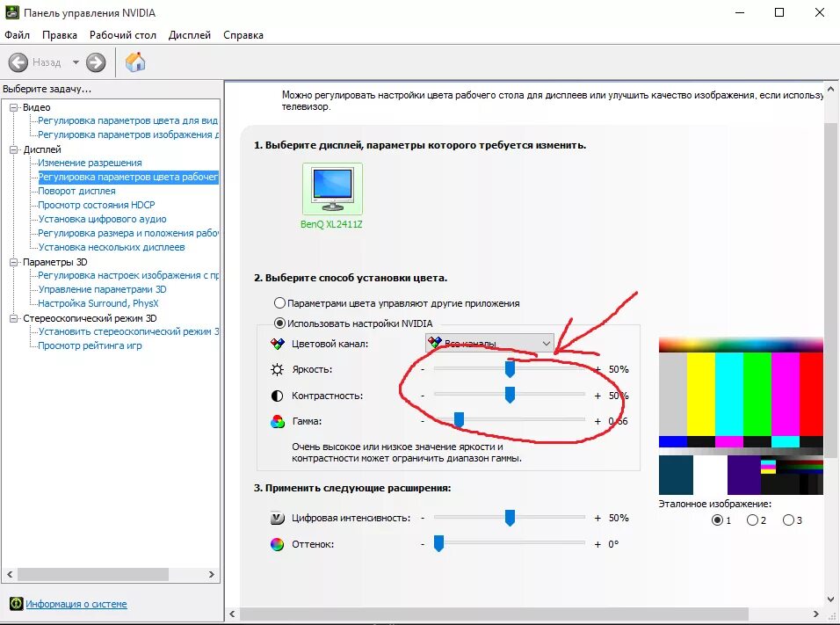
Task: Click the gamma RGB circles icon
Action: tap(277, 421)
